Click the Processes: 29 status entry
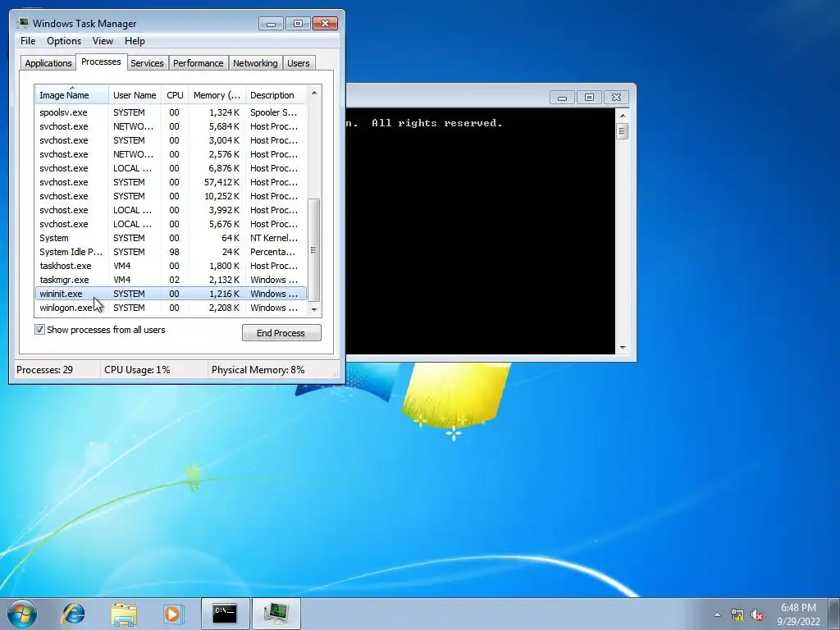840x630 pixels. pos(44,370)
